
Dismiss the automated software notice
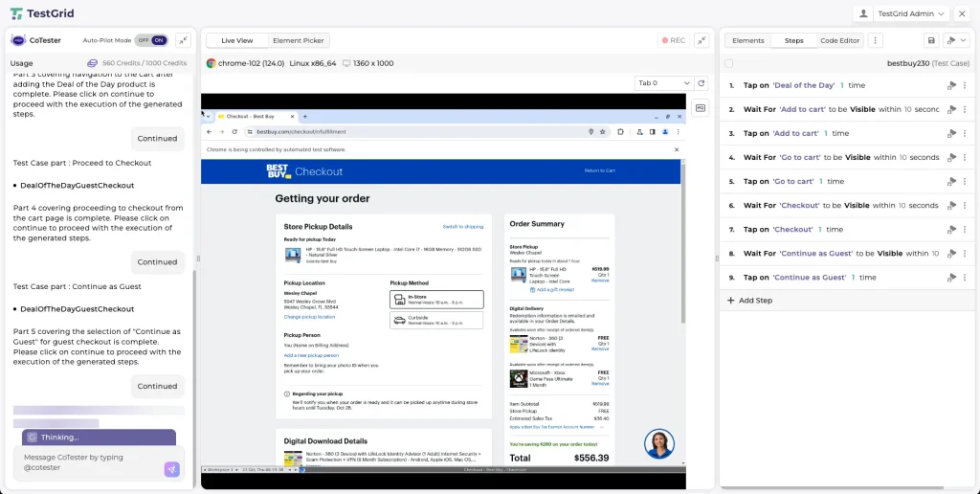click(677, 149)
